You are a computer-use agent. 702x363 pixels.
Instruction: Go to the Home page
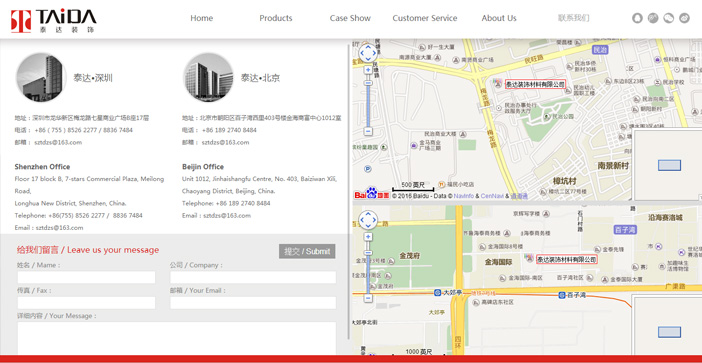[x=201, y=18]
